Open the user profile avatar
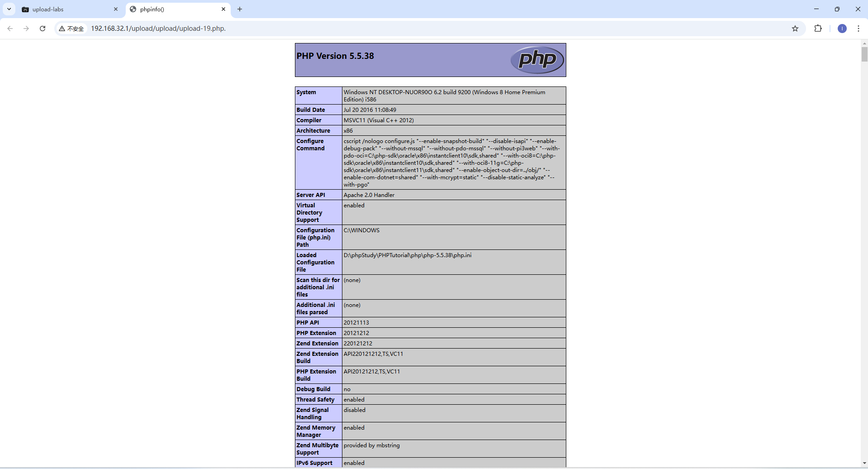The height and width of the screenshot is (469, 868). tap(842, 29)
